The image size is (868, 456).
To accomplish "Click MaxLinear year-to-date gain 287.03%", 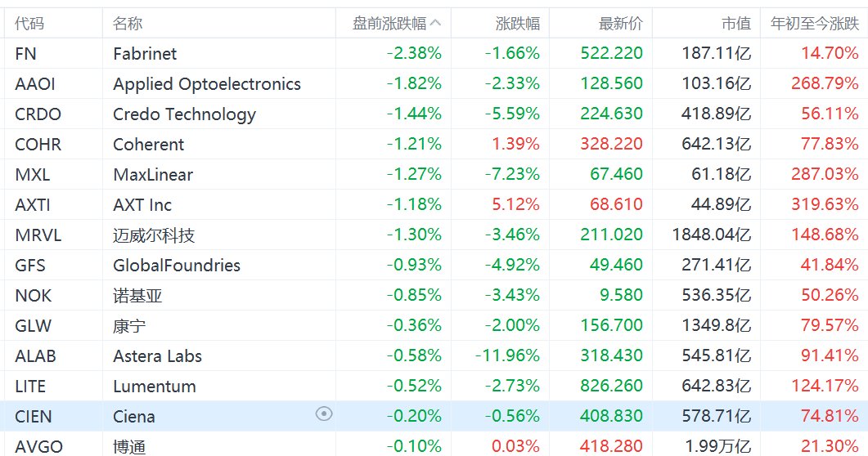I will tap(825, 175).
